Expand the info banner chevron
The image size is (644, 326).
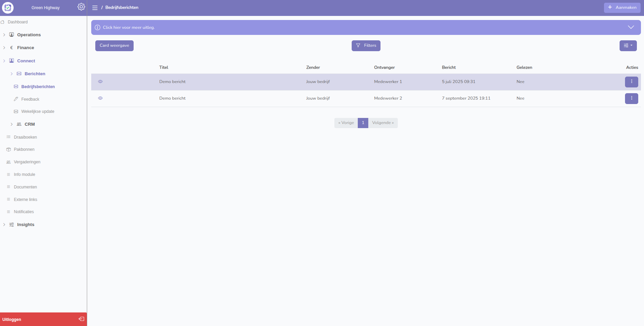click(x=630, y=27)
